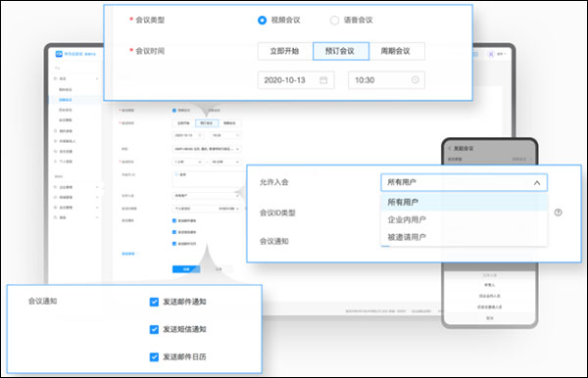This screenshot has height=378, width=588.
Task: Open the calendar icon in date field
Action: [323, 80]
